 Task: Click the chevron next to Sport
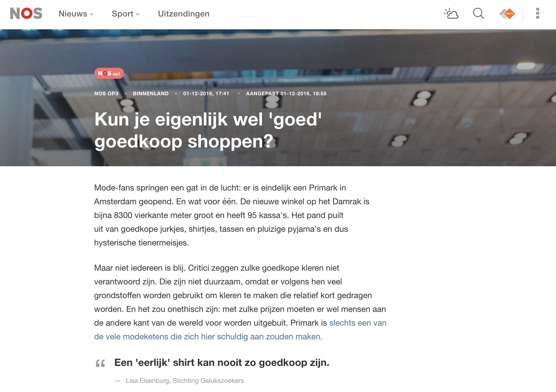click(x=138, y=14)
